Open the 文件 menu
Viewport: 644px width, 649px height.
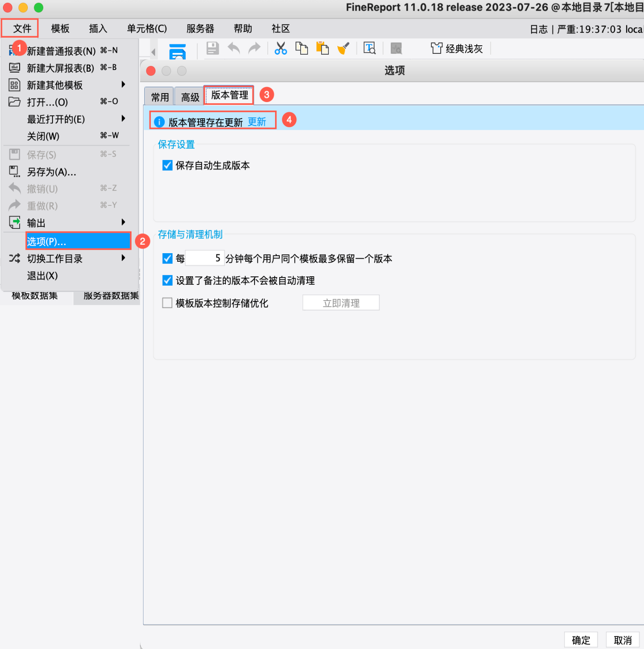[x=22, y=29]
